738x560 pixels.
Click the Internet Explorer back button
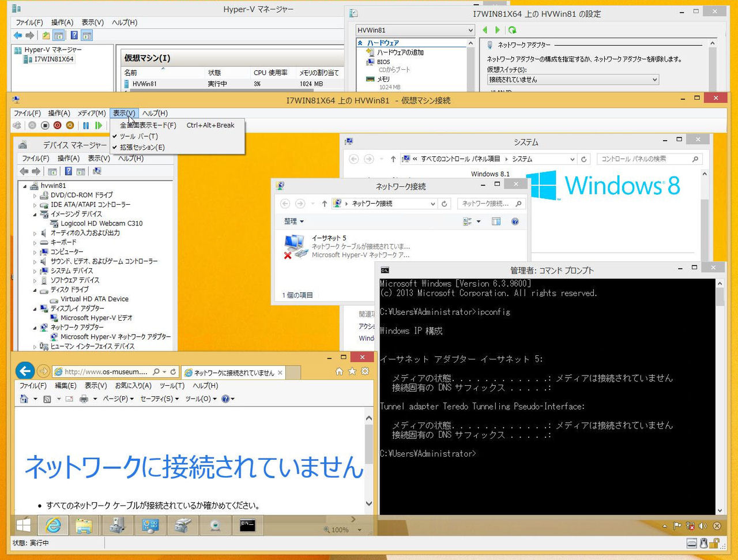[24, 371]
